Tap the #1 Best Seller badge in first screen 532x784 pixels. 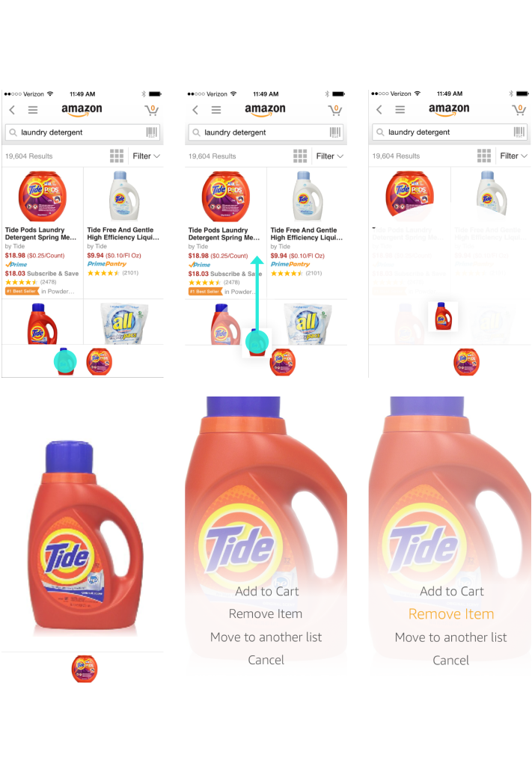pyautogui.click(x=22, y=291)
